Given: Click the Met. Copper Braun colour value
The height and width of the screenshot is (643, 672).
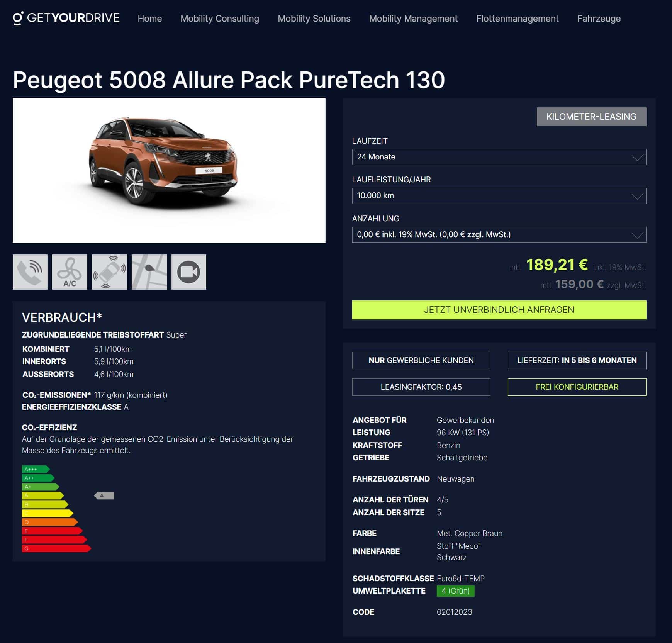Looking at the screenshot, I should click(x=470, y=533).
